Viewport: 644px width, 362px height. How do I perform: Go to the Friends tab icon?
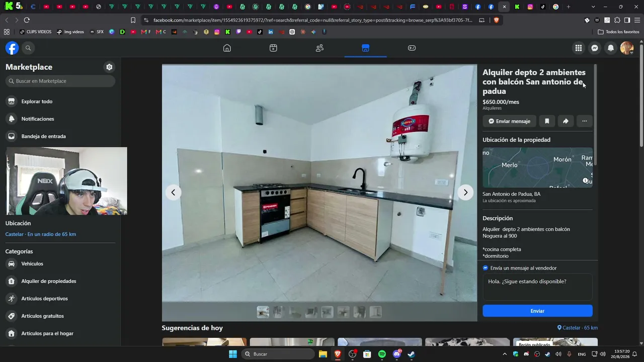pyautogui.click(x=319, y=48)
